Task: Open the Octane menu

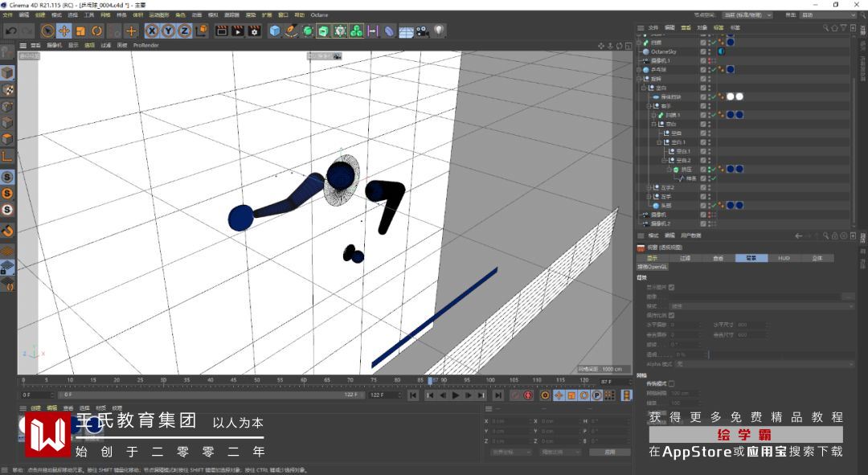Action: click(319, 15)
